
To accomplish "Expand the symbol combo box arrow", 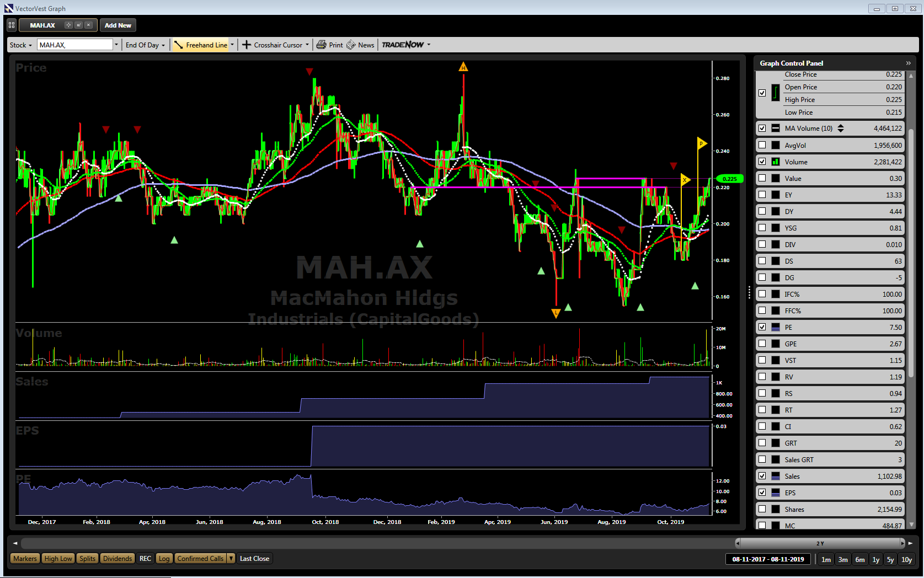I will pyautogui.click(x=116, y=45).
